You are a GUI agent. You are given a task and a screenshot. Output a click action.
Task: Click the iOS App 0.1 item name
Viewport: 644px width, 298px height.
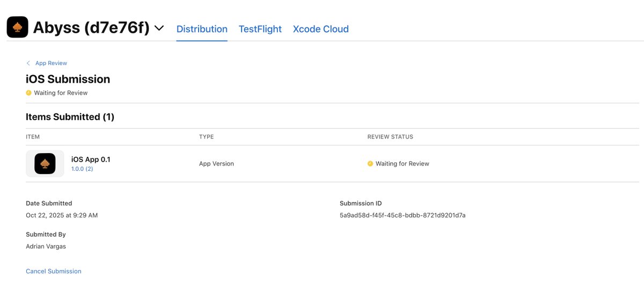[91, 159]
